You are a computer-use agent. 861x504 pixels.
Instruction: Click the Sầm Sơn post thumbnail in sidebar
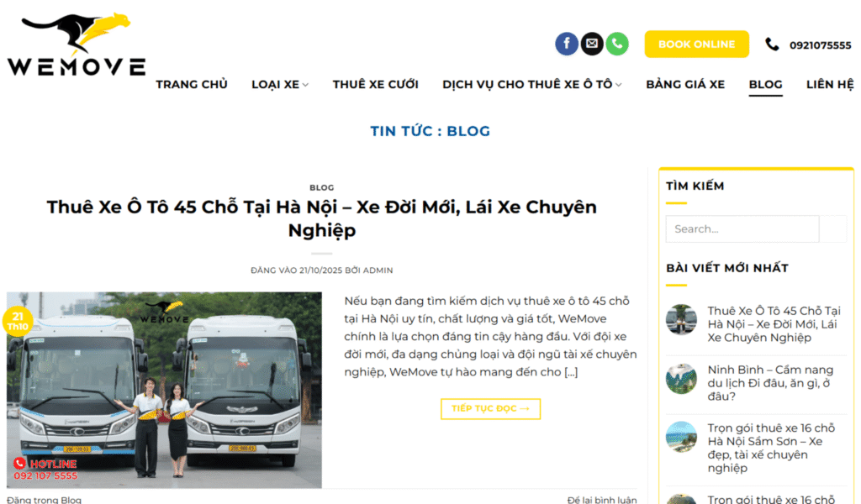point(681,437)
